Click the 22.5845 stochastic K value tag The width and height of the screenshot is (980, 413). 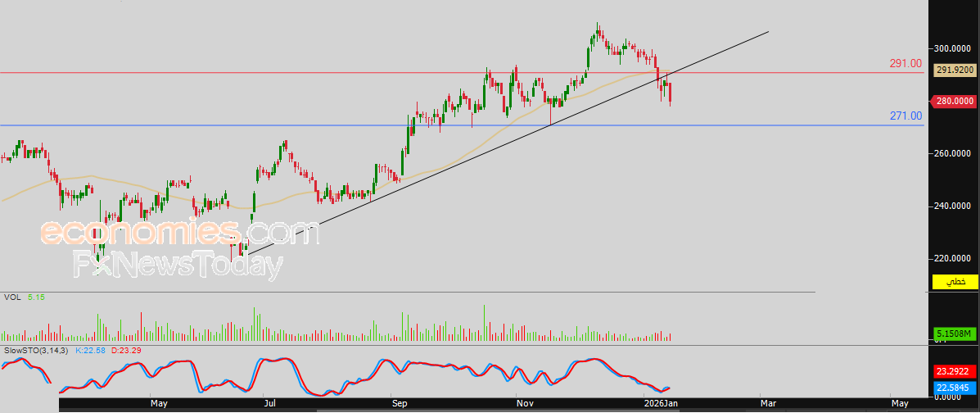tap(955, 388)
